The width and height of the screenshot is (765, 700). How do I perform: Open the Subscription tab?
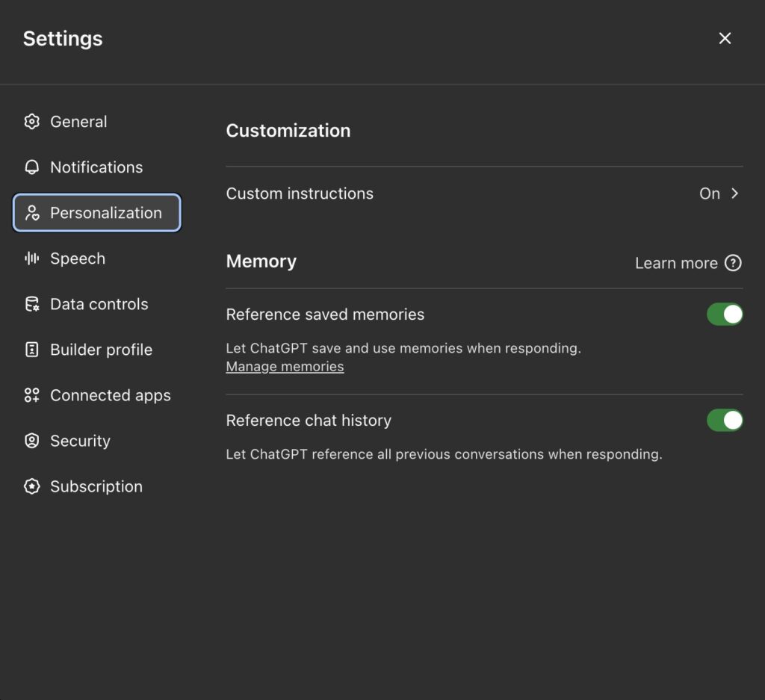pyautogui.click(x=96, y=486)
